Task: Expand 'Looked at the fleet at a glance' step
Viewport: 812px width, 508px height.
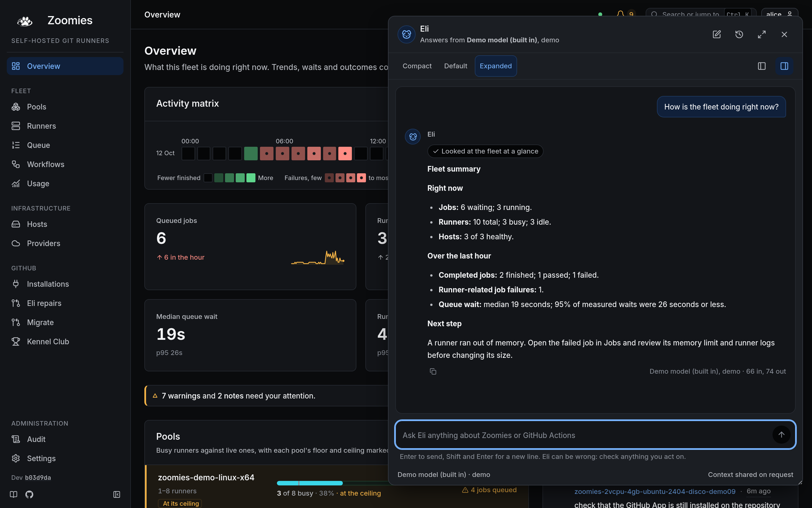Action: 485,151
